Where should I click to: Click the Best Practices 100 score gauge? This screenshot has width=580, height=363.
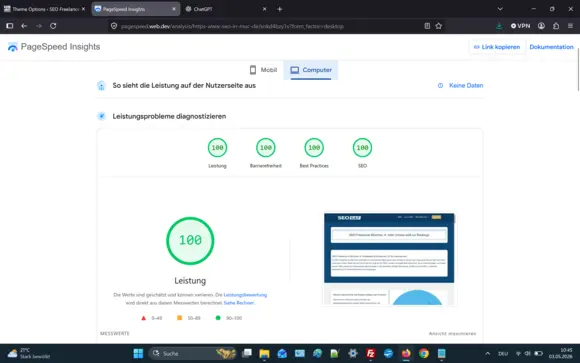(x=314, y=148)
